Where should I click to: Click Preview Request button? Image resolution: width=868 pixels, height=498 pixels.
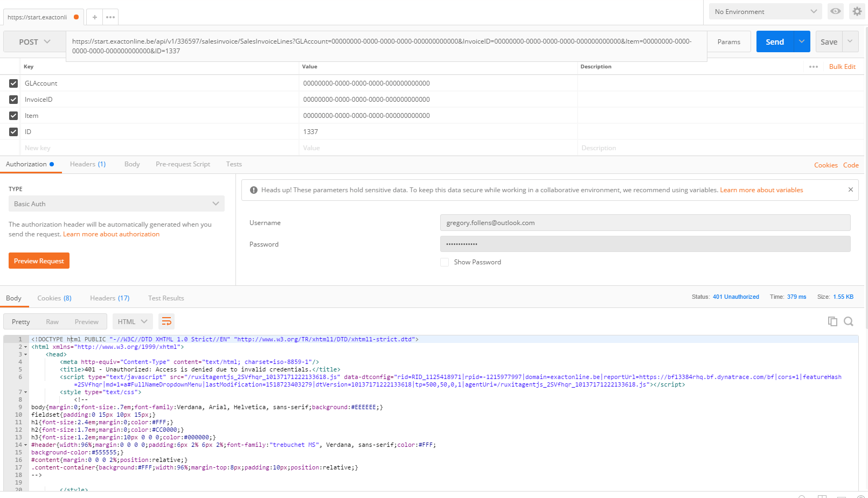click(x=39, y=261)
